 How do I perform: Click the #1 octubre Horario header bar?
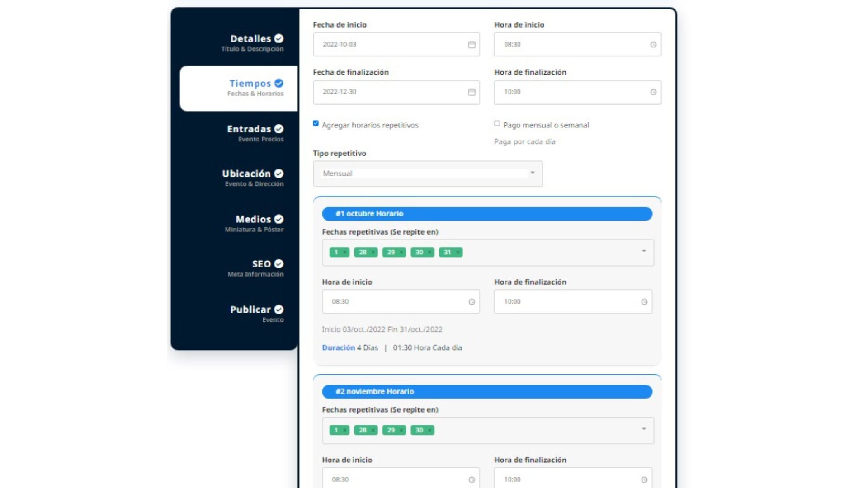click(x=487, y=214)
